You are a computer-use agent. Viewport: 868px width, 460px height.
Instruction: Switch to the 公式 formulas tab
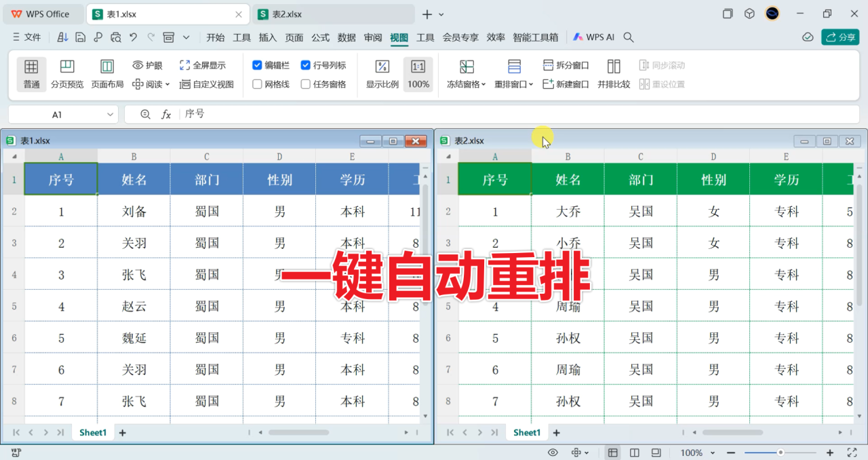pos(321,37)
